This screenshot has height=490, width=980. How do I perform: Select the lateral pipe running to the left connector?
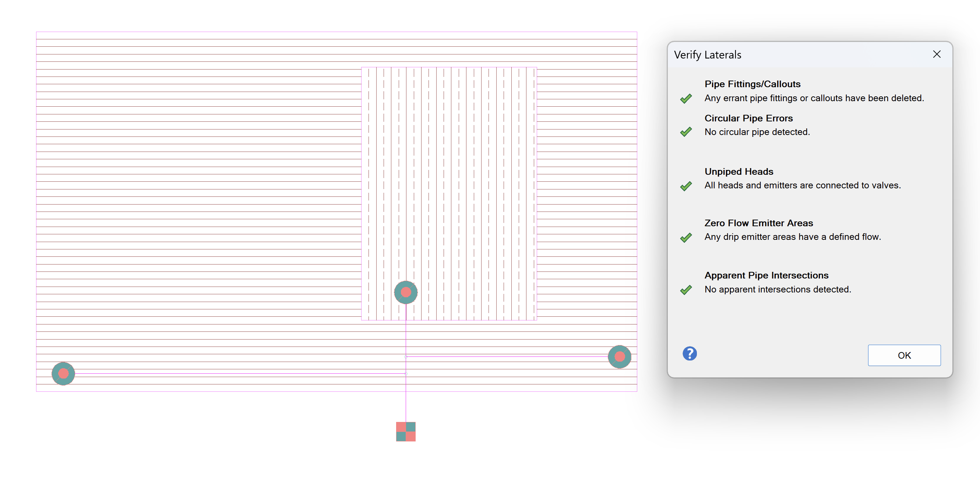pos(240,373)
